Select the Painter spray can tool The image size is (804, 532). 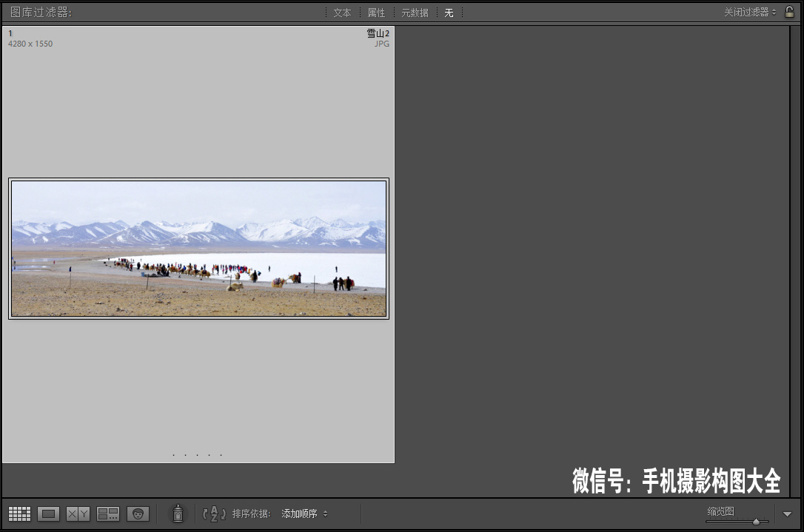tap(178, 514)
